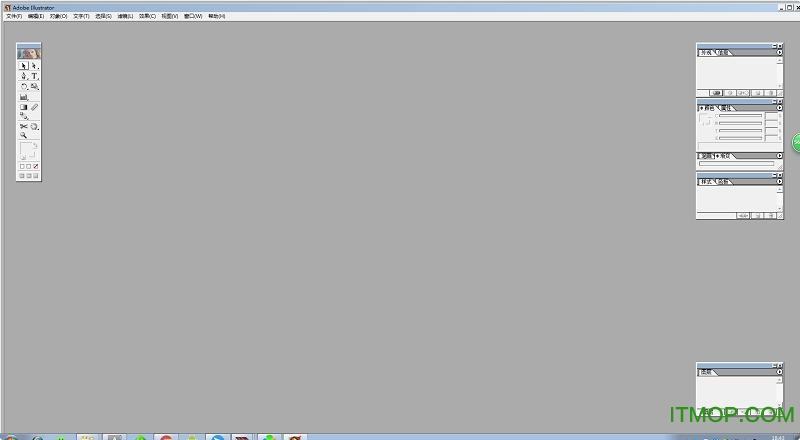
Task: Switch to the 渐变 tab beside 描边
Action: click(723, 156)
